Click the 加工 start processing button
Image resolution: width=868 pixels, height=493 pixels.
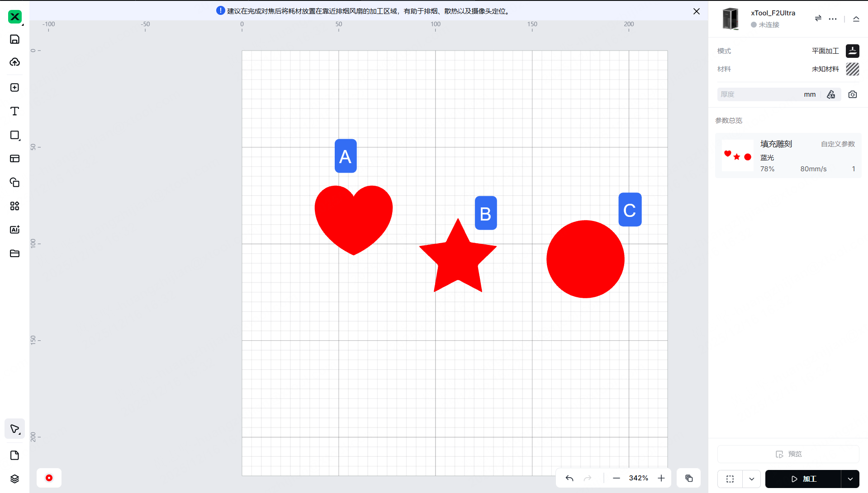(803, 479)
